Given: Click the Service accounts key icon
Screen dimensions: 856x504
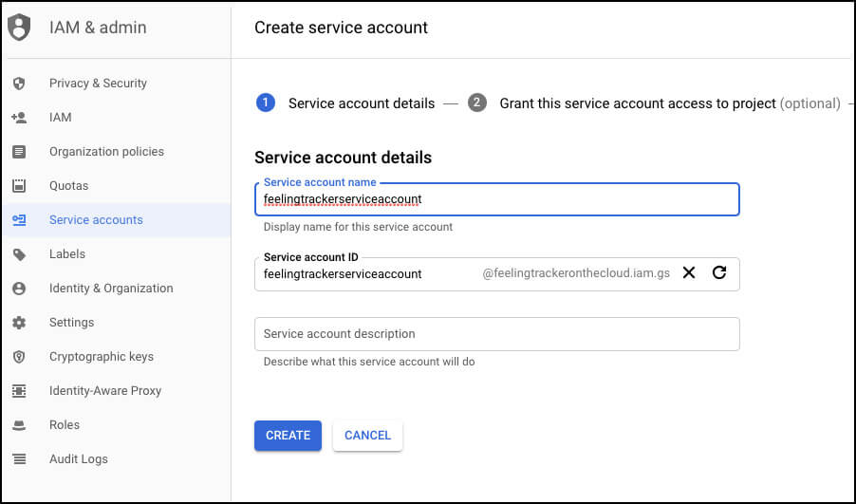Looking at the screenshot, I should click(x=19, y=220).
